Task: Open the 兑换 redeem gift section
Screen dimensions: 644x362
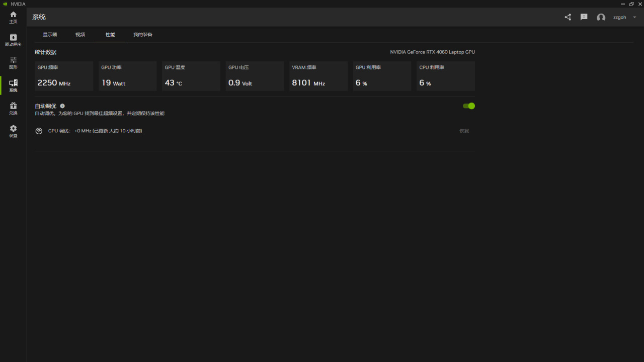Action: 13,108
